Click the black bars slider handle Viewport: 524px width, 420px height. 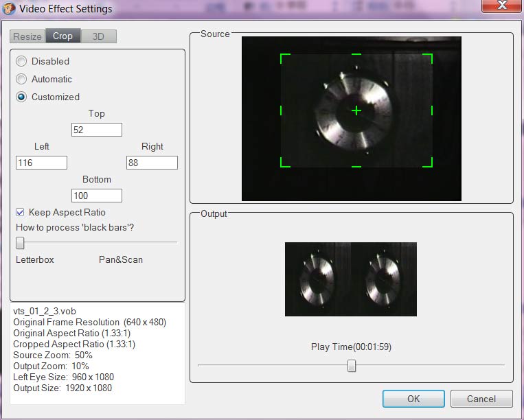point(20,243)
